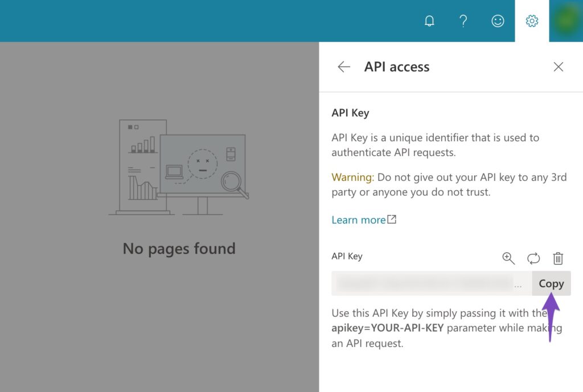Click the help question mark icon
583x392 pixels.
click(463, 21)
